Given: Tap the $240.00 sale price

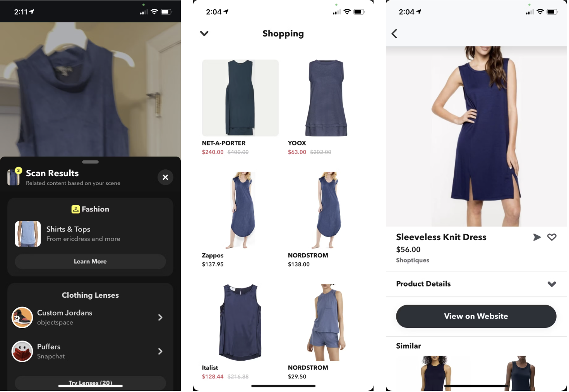Looking at the screenshot, I should pyautogui.click(x=213, y=152).
